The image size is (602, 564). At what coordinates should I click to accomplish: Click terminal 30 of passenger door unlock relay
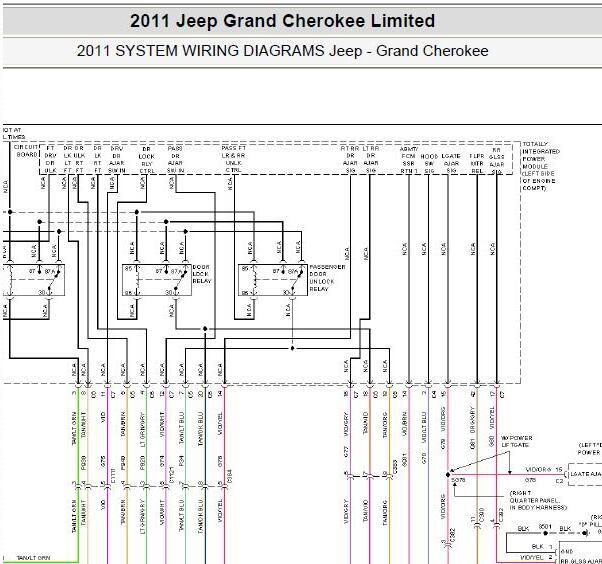[x=286, y=293]
